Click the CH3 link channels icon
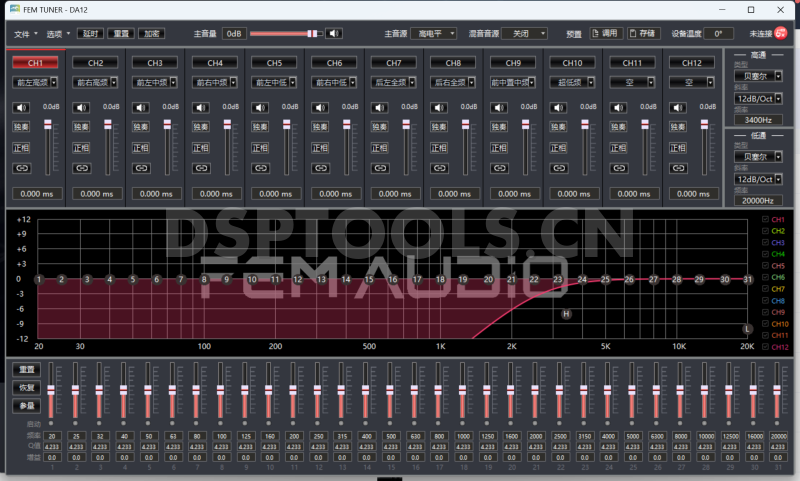 point(140,167)
